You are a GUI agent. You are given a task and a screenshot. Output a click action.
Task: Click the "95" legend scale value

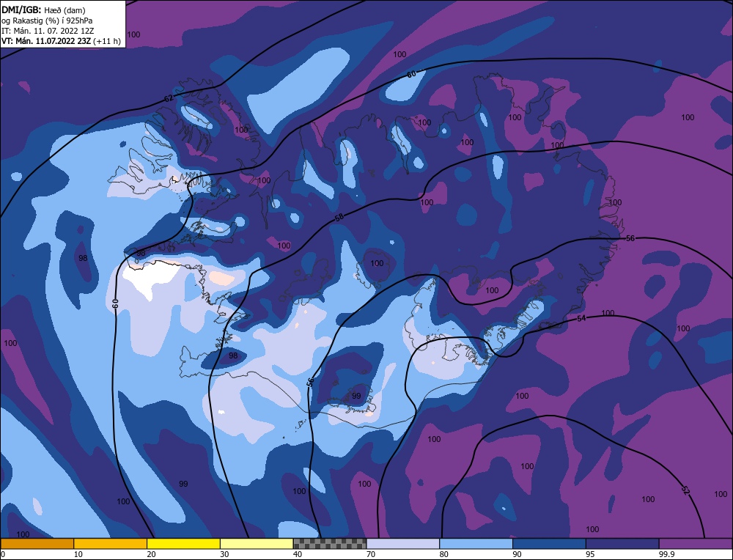click(x=590, y=554)
